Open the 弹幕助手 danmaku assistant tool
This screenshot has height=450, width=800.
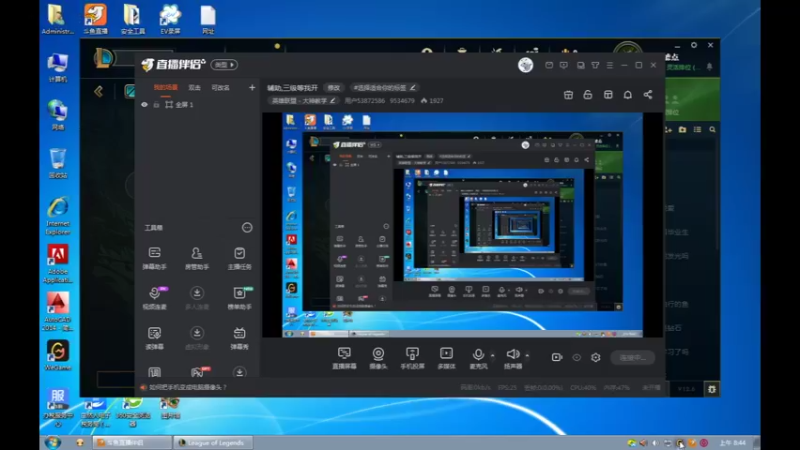coord(155,258)
